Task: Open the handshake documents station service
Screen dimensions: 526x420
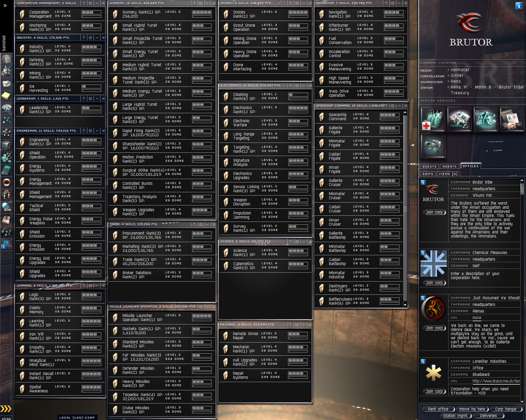Action: (512, 119)
